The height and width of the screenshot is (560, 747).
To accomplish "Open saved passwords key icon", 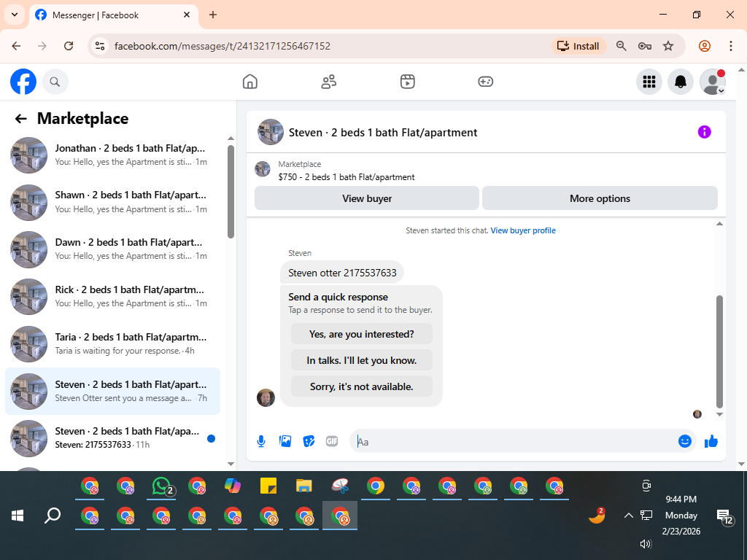I will (x=645, y=46).
